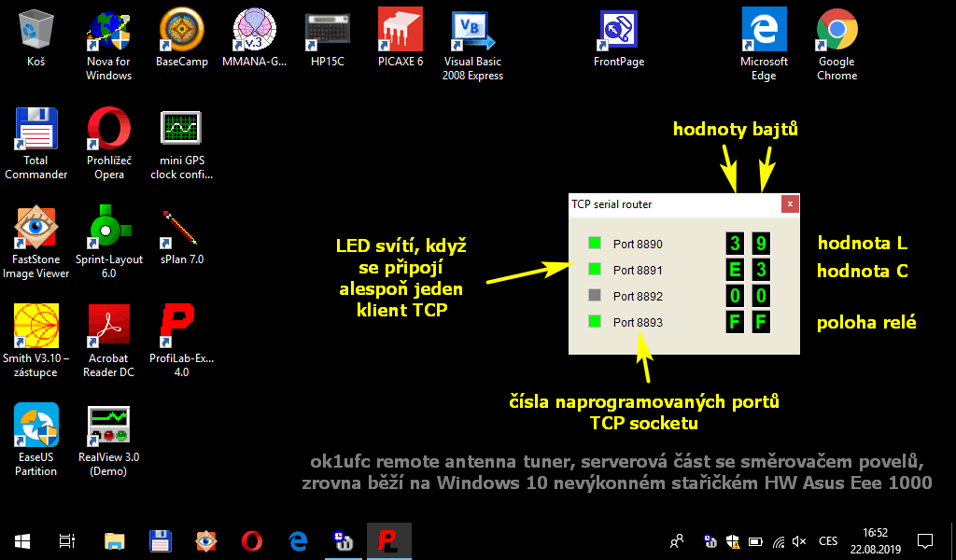956x560 pixels.
Task: Click the clock showing 16:52 in the tray
Action: point(876,534)
